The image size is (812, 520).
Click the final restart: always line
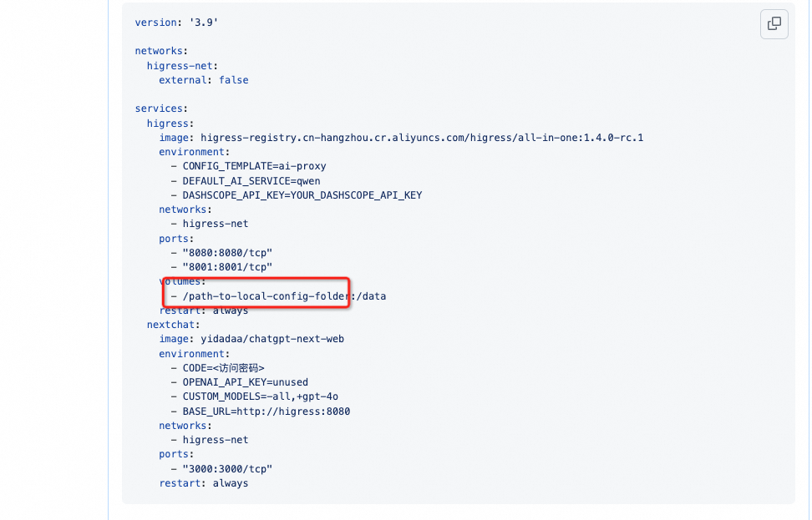click(x=204, y=484)
